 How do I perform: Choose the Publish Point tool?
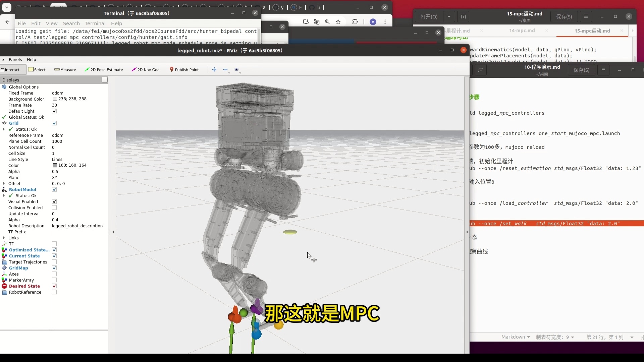tap(184, 70)
